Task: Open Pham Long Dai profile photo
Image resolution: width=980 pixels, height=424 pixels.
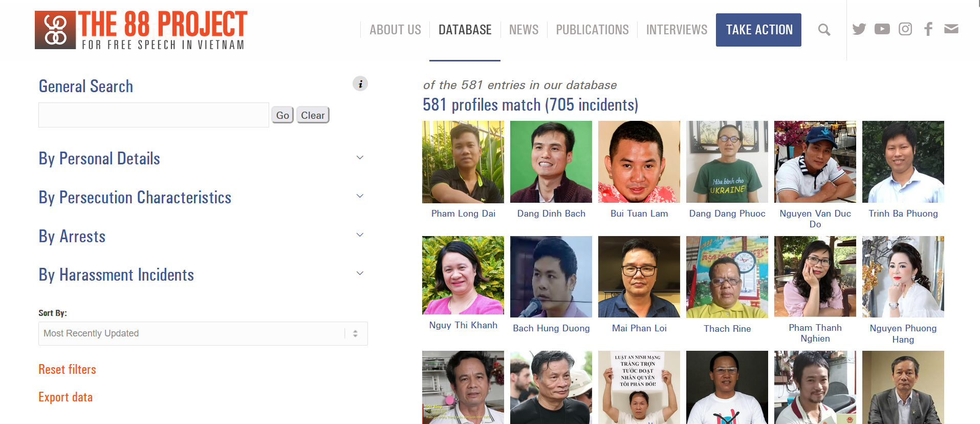Action: click(463, 162)
